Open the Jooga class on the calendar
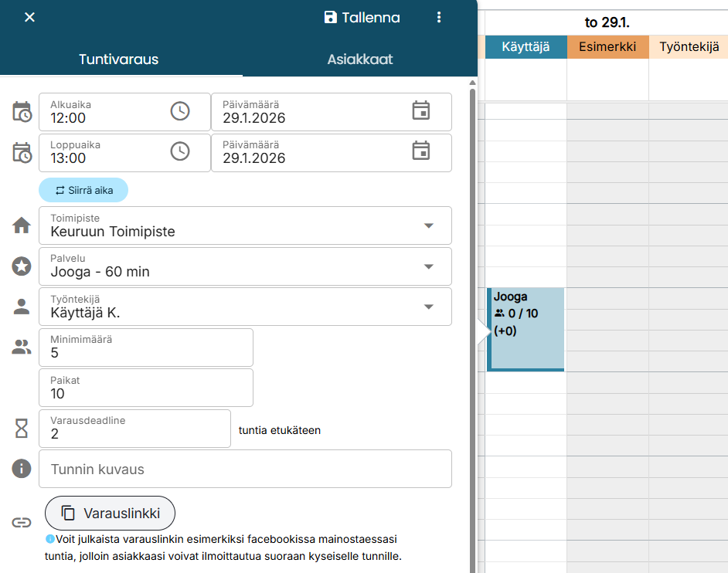Image resolution: width=728 pixels, height=573 pixels. coord(526,328)
